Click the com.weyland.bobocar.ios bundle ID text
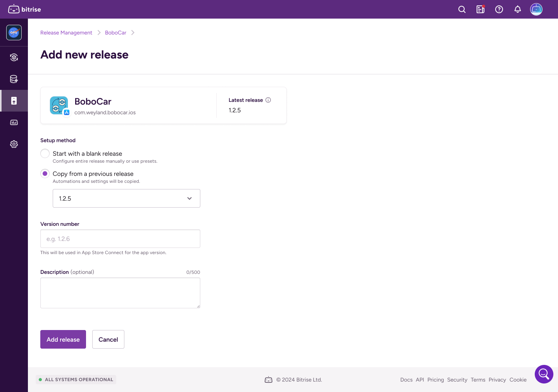This screenshot has width=558, height=392. [105, 112]
